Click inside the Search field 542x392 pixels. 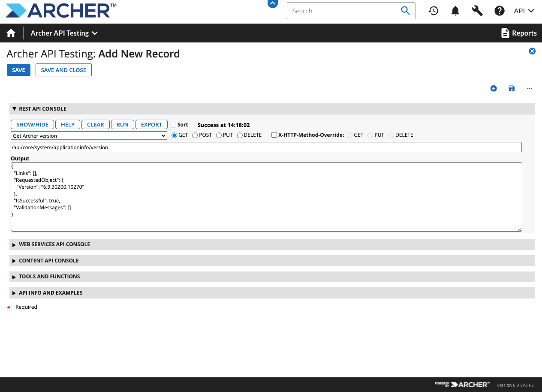(x=343, y=11)
